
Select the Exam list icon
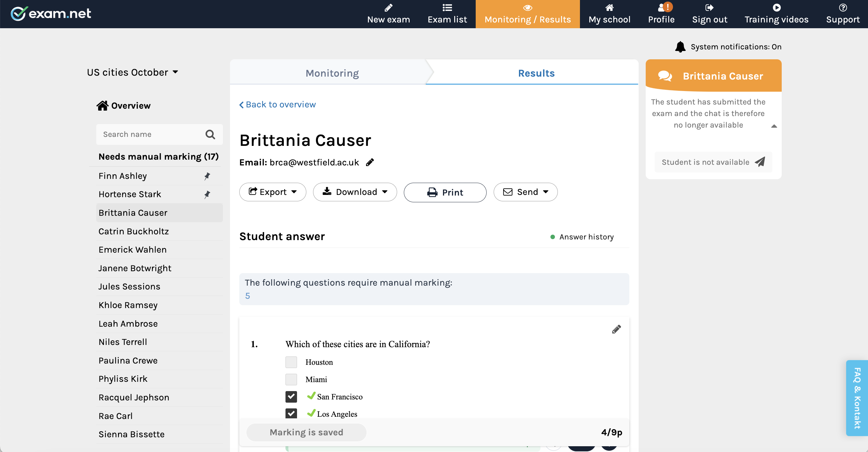pos(447,8)
